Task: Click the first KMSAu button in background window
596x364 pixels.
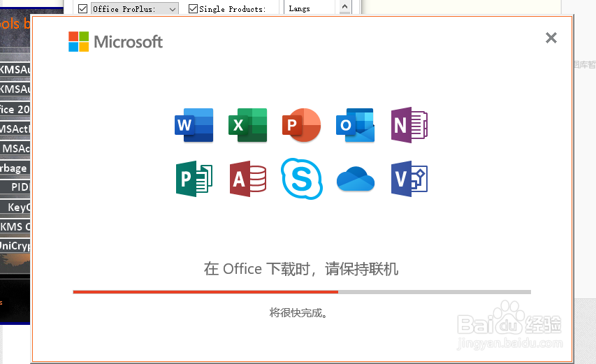Action: click(15, 70)
